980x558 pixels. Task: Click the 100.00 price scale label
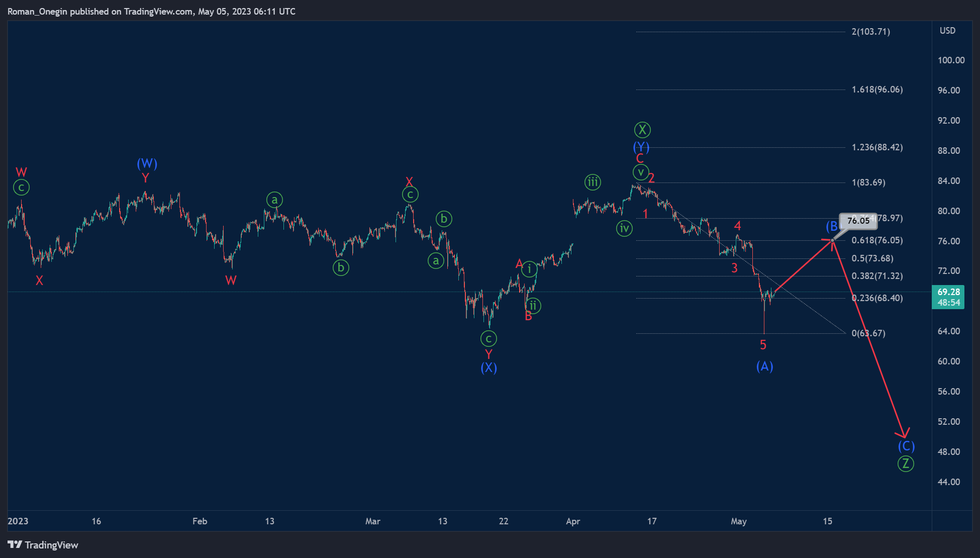click(x=951, y=60)
